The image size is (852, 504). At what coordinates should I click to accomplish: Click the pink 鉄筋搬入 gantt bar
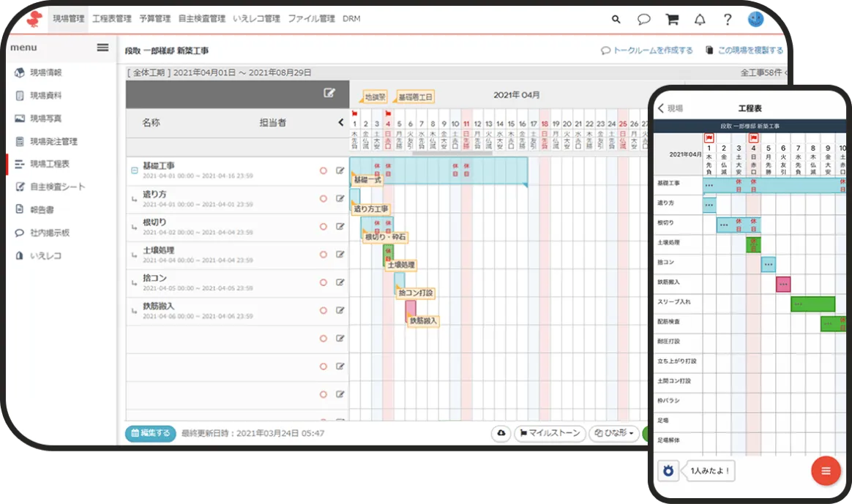coord(411,309)
